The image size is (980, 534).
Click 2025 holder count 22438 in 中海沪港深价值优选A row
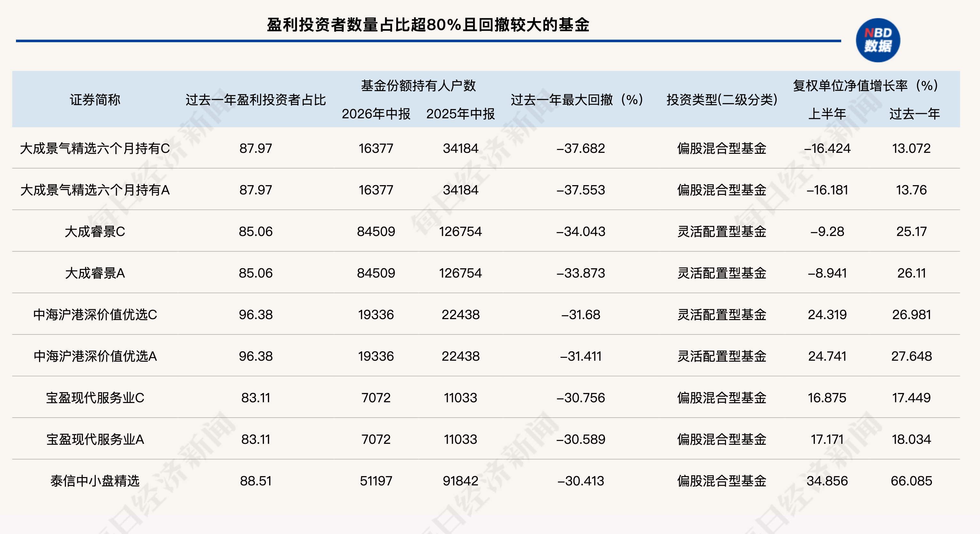click(460, 356)
